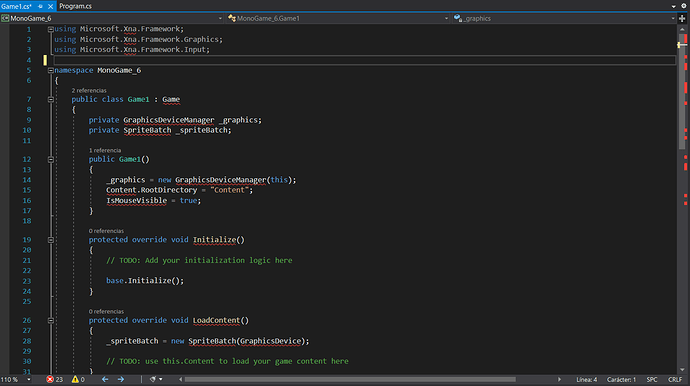Open the 110 % zoom level dropdown
The image size is (690, 386).
tap(16, 379)
